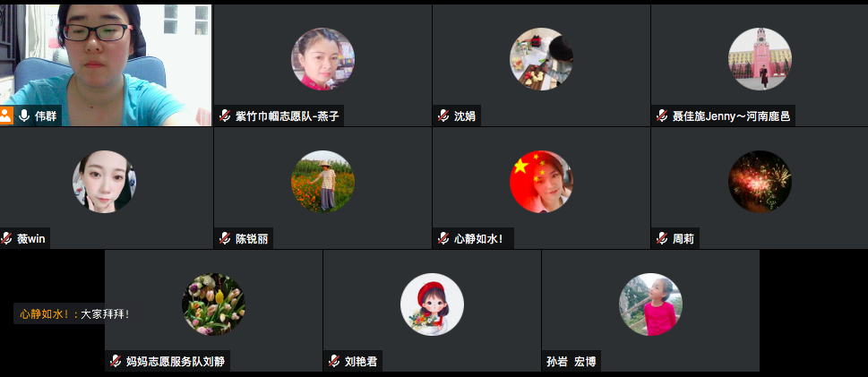Viewport: 868px width, 377px height.
Task: Click the active microphone icon next to 伟群
Action: [24, 116]
